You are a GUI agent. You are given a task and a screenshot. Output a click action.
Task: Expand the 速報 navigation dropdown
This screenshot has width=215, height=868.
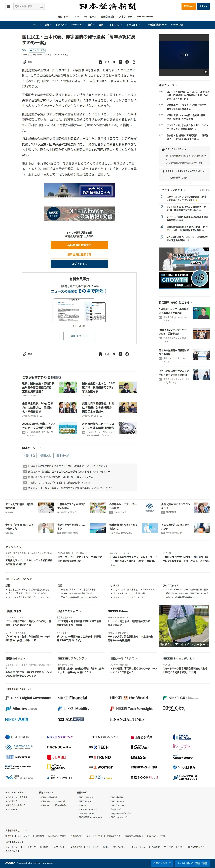point(48,25)
